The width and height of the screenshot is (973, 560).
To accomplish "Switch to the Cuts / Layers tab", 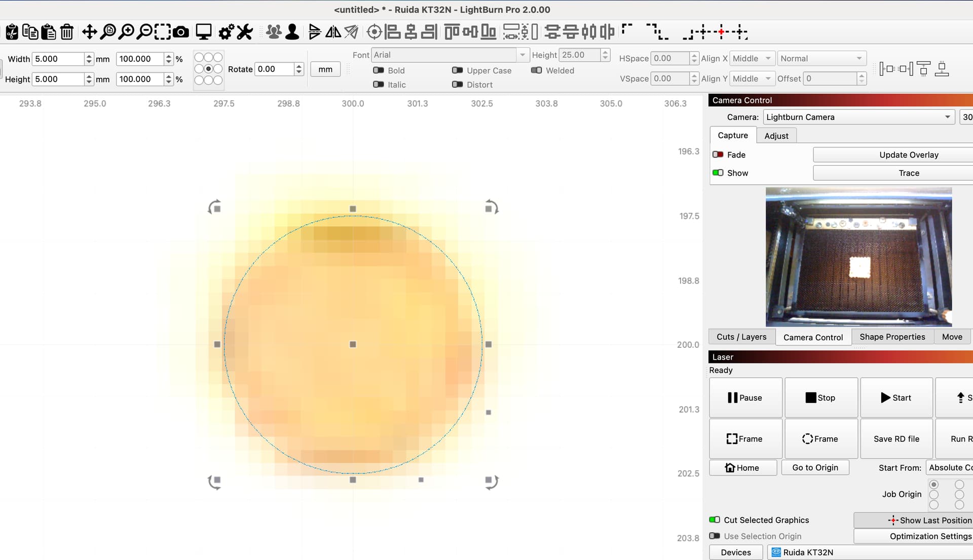I will [741, 337].
